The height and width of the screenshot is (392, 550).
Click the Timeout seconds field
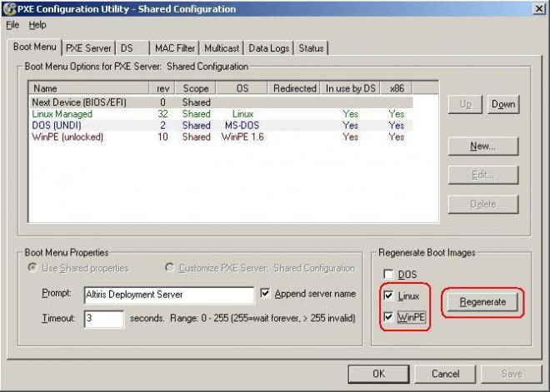point(104,319)
